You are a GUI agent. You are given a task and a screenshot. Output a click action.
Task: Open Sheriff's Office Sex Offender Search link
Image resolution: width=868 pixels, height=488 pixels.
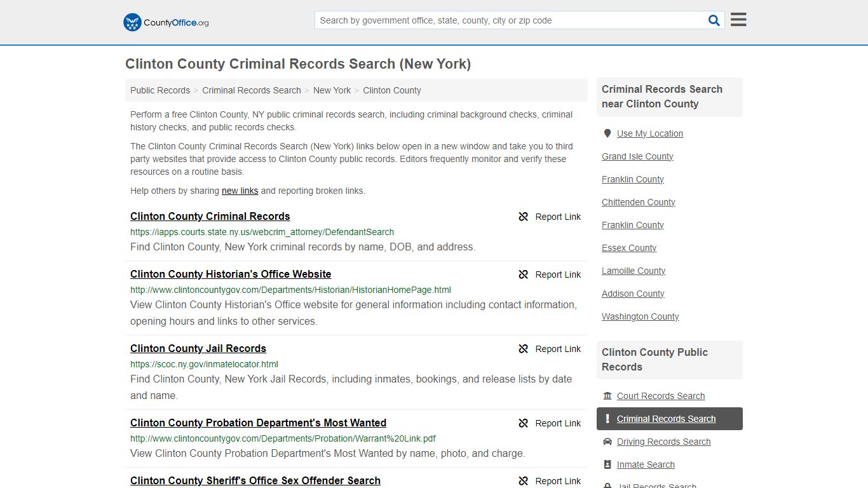point(255,480)
